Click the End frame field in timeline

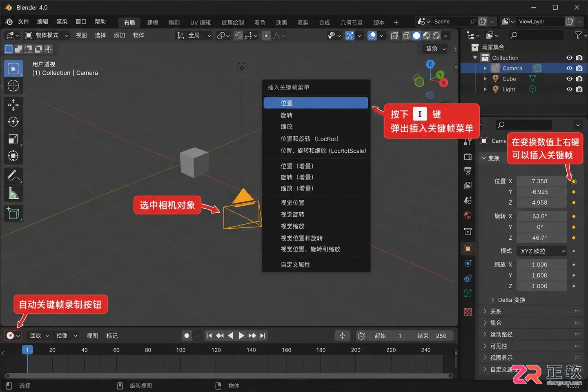tap(432, 336)
